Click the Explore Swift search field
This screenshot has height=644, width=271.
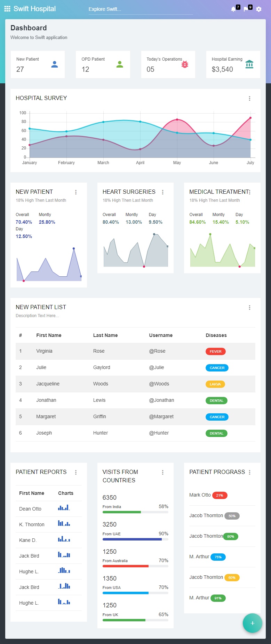click(x=141, y=9)
